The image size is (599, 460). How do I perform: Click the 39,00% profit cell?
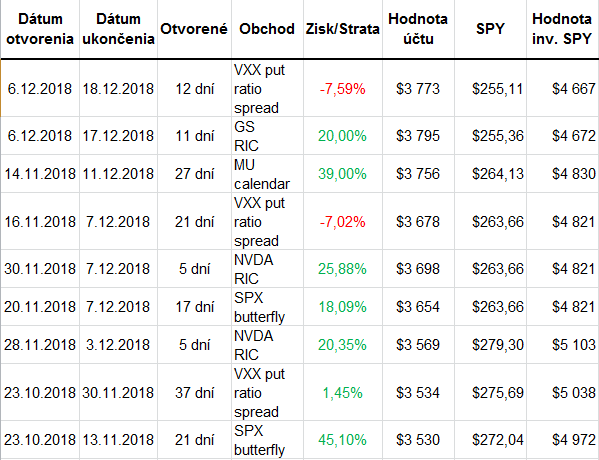tap(343, 174)
